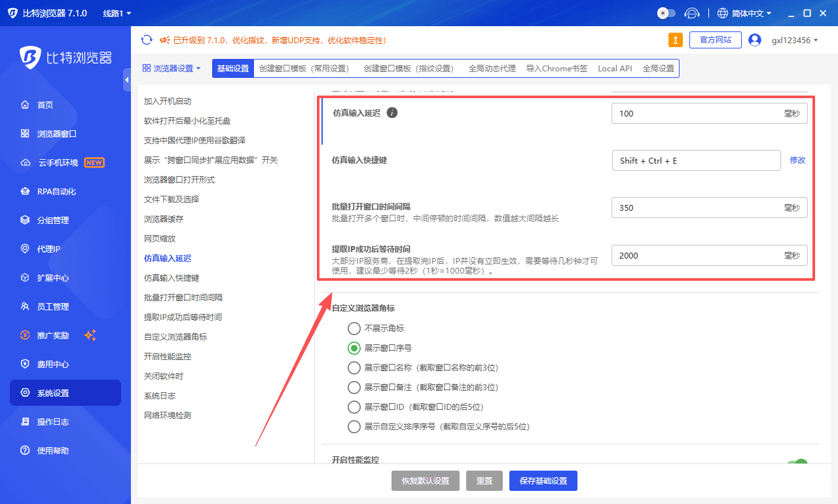Image resolution: width=838 pixels, height=504 pixels.
Task: Click 保存基础设置 to save settings
Action: (543, 480)
